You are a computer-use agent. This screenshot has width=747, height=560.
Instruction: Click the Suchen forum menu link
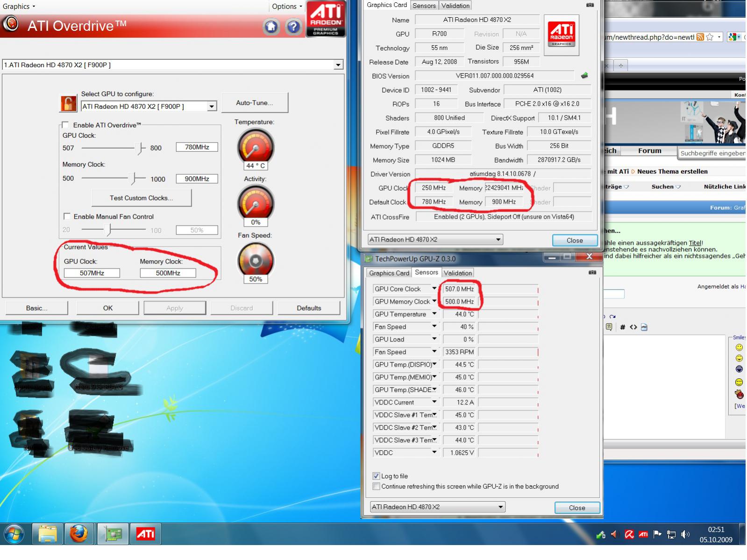pos(666,186)
